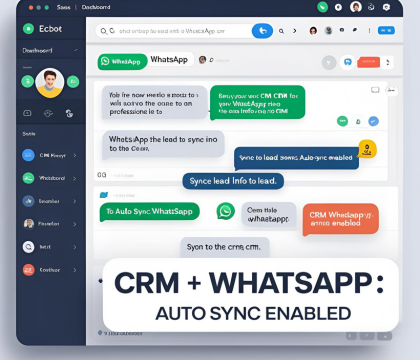Image resolution: width=420 pixels, height=360 pixels.
Task: Open the blue CM sidebar item icon
Action: click(x=28, y=155)
